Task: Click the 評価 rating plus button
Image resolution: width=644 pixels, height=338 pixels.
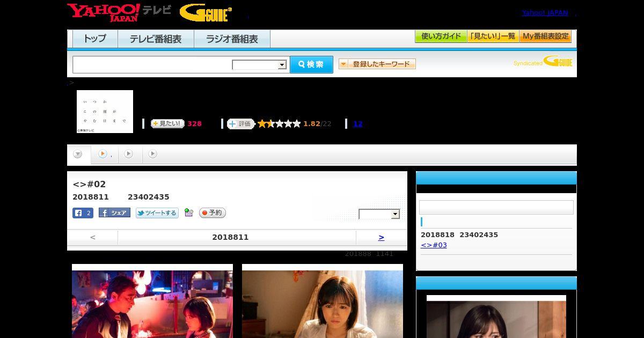Action: tap(240, 124)
